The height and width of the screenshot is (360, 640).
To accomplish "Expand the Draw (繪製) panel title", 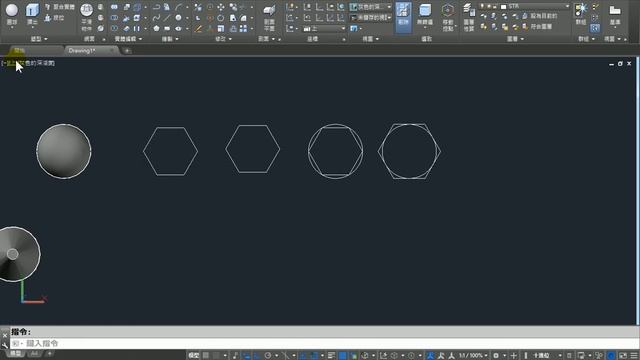I will (x=170, y=39).
